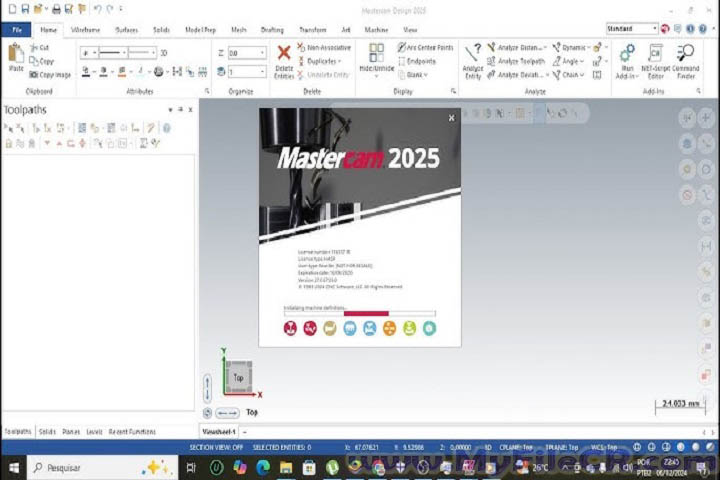Click the Copy command

pos(42,61)
